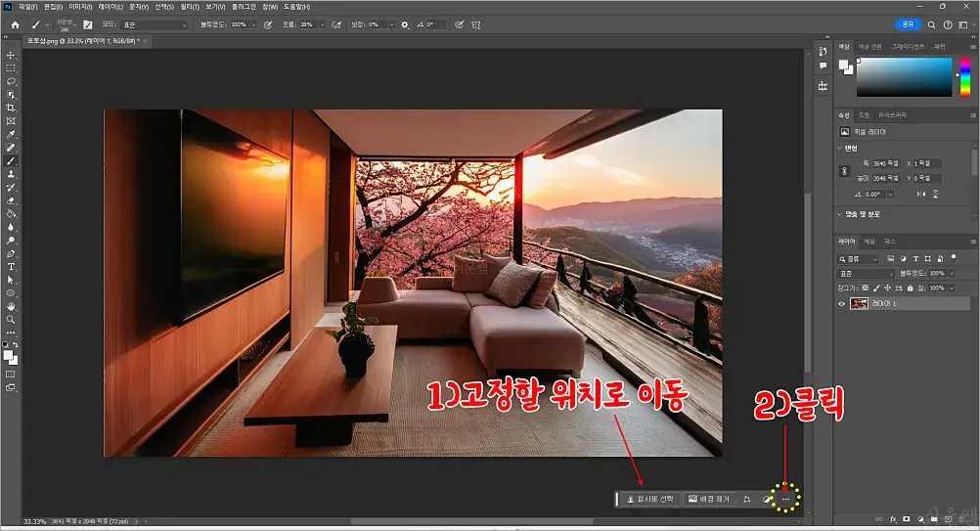Viewport: 980px width, 531px height.
Task: Select the Path Selection tool
Action: click(11, 280)
